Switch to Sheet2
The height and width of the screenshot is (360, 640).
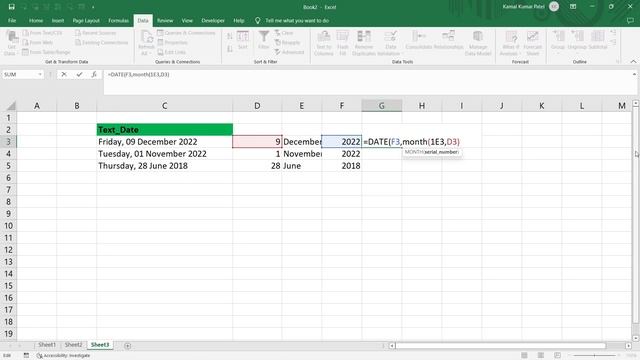coord(73,345)
